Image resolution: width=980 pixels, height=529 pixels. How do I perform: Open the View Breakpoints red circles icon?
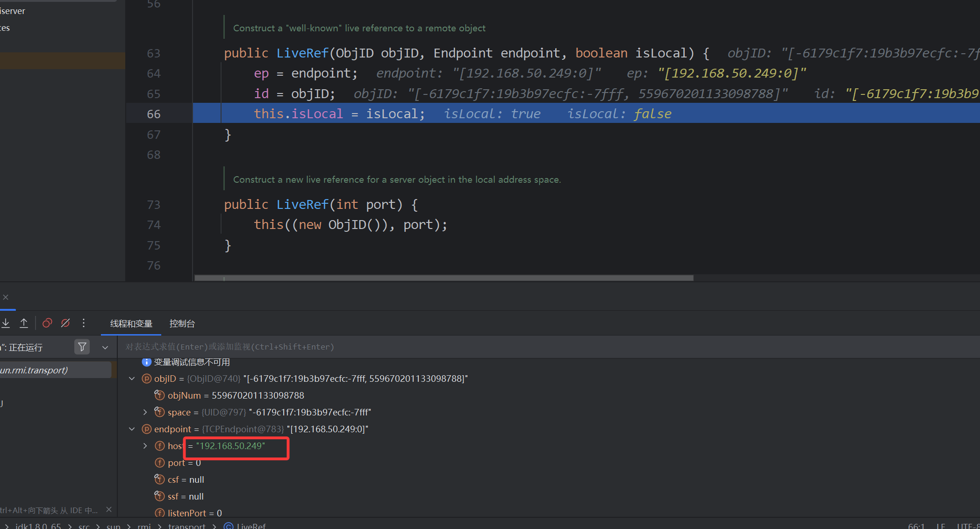click(x=47, y=323)
